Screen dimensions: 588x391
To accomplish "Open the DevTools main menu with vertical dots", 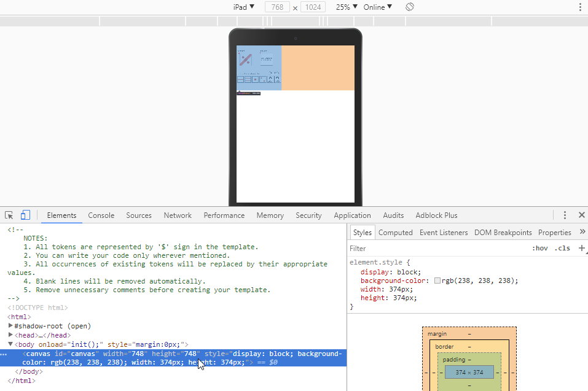I will pyautogui.click(x=565, y=215).
